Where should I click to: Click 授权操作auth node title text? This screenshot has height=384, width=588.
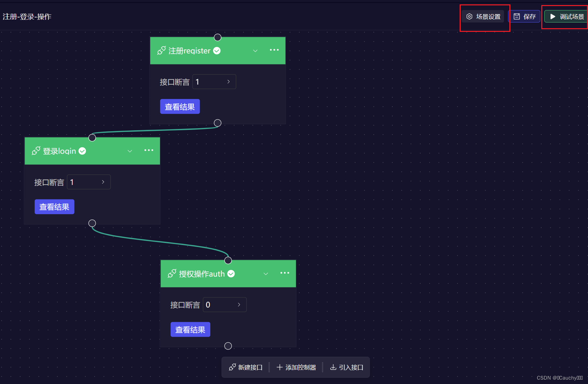pos(202,274)
